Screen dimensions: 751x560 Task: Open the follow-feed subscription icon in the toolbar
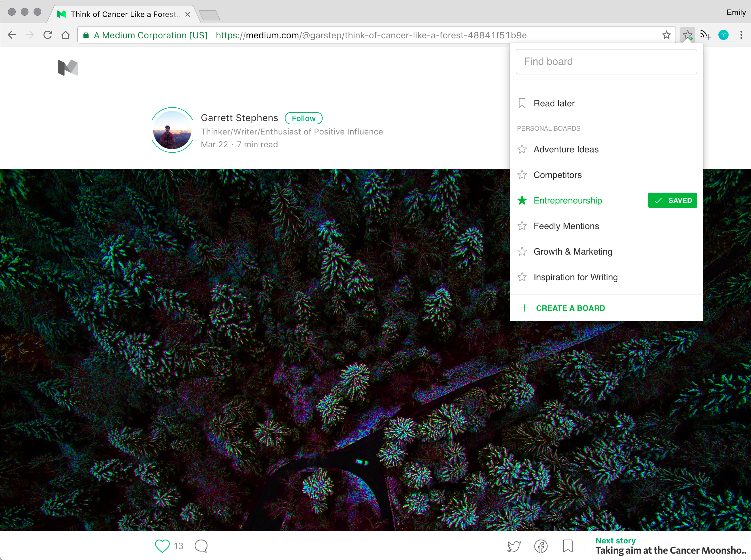tap(706, 35)
